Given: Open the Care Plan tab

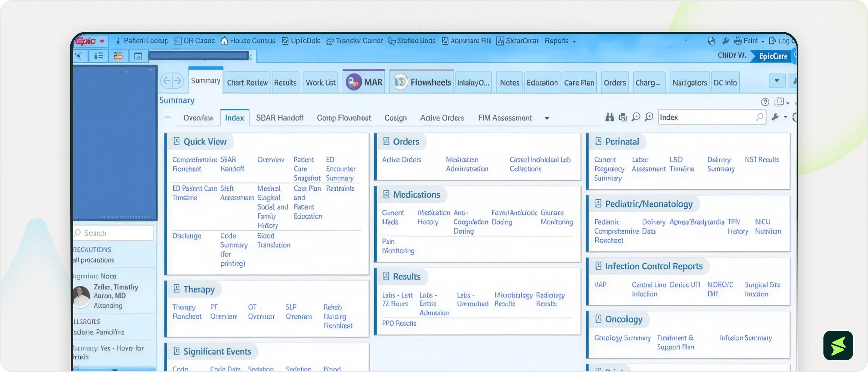Looking at the screenshot, I should (x=579, y=83).
